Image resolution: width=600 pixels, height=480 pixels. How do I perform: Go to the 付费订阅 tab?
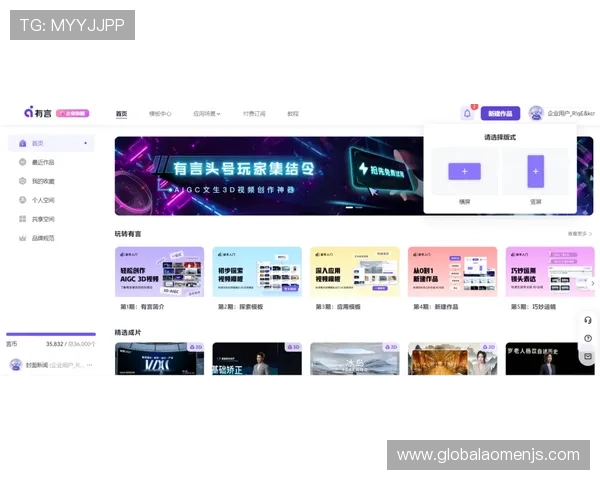coord(254,114)
